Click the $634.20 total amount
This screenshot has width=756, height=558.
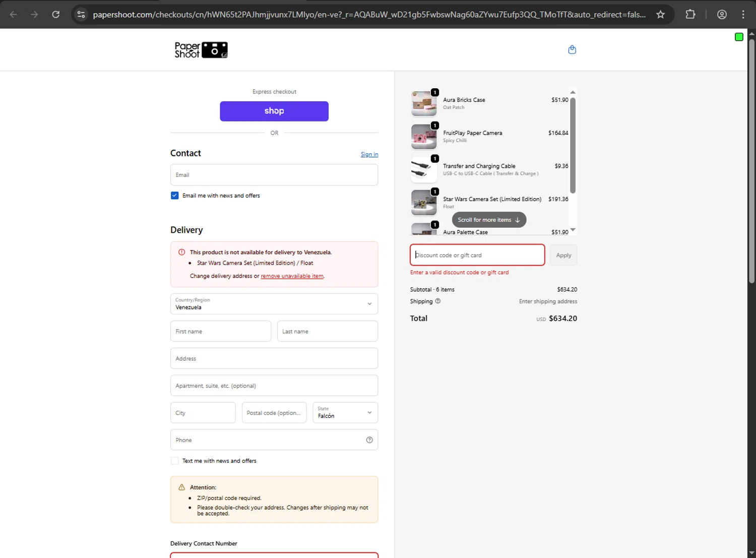tap(563, 319)
